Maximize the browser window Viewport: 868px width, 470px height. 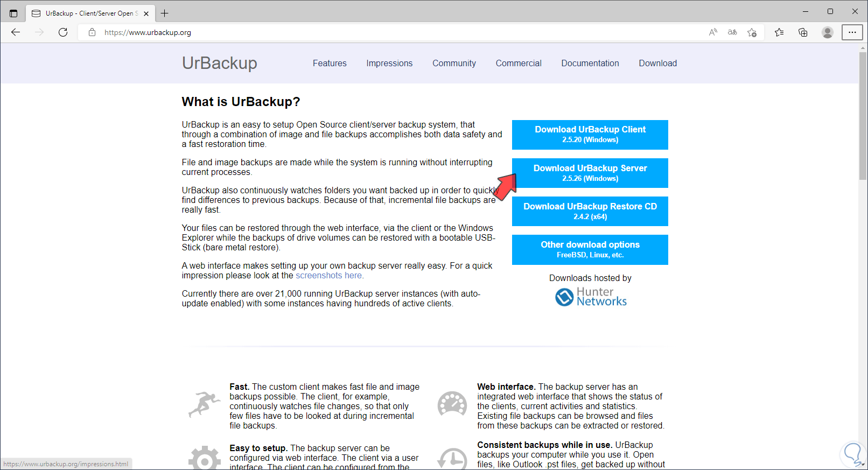coord(830,11)
